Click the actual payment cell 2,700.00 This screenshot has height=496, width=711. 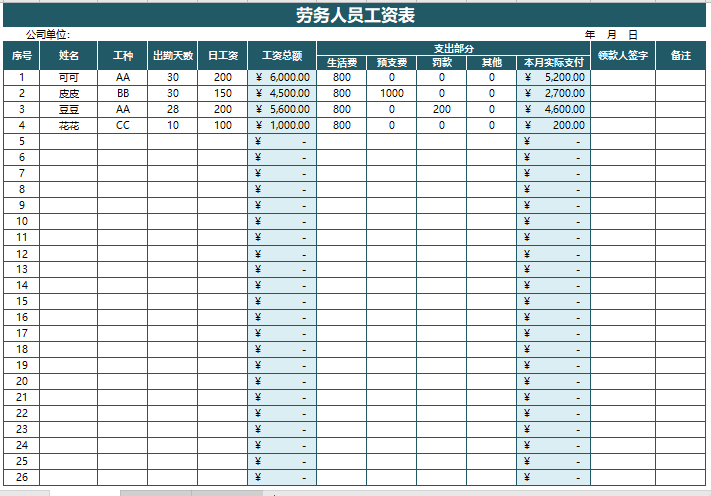pos(553,93)
